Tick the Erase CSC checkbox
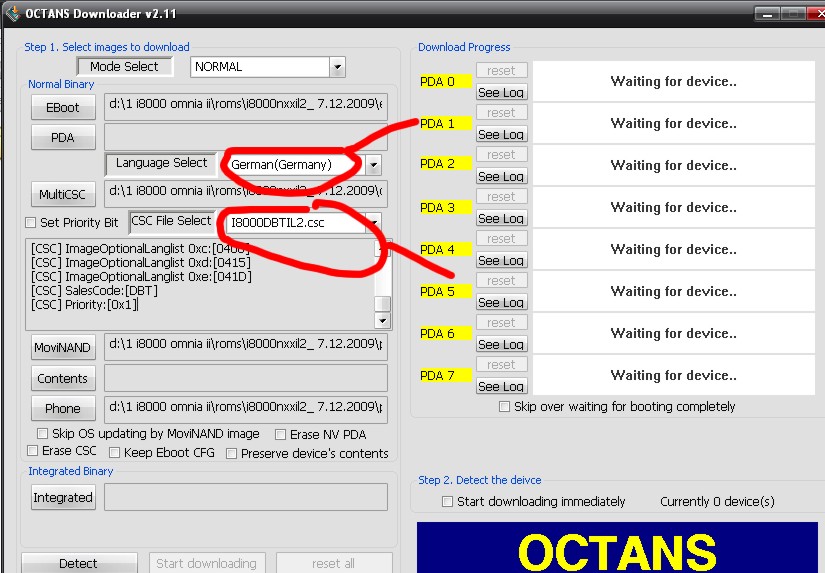The width and height of the screenshot is (825, 573). coord(32,451)
